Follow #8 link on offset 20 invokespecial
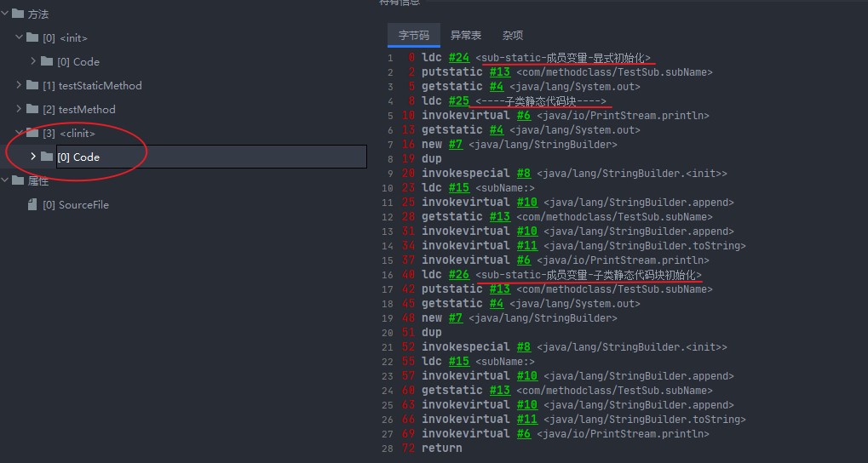The width and height of the screenshot is (868, 463). click(524, 173)
